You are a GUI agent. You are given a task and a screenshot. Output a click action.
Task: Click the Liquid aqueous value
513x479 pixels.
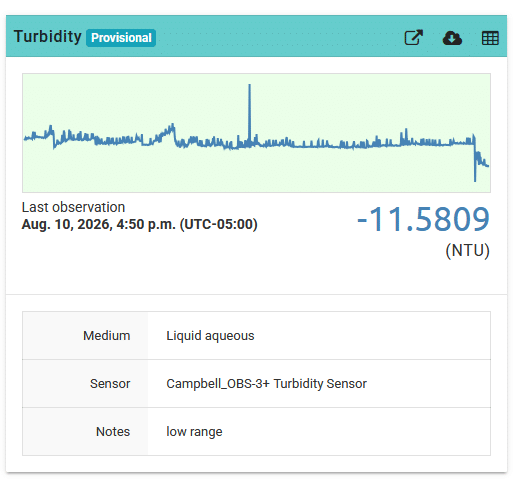pos(210,336)
